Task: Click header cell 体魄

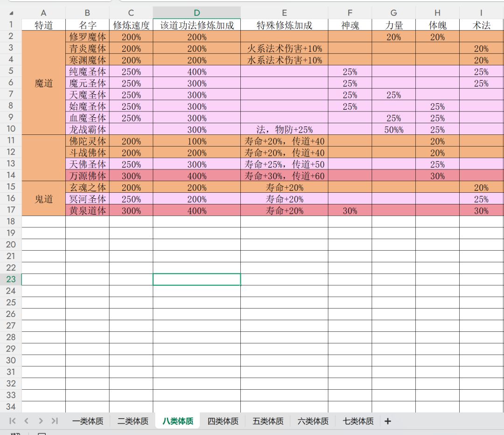Action: (437, 25)
